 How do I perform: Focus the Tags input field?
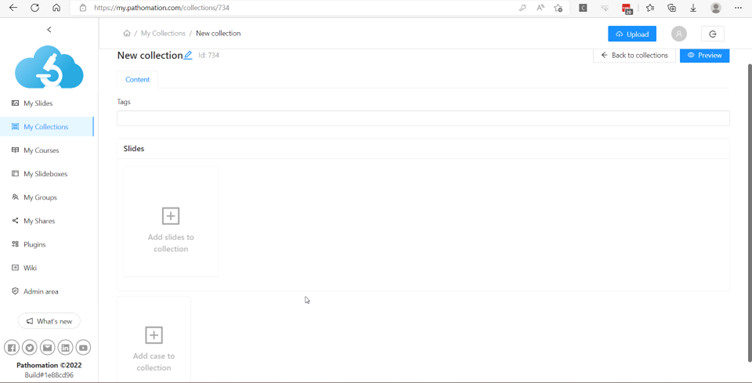point(423,118)
